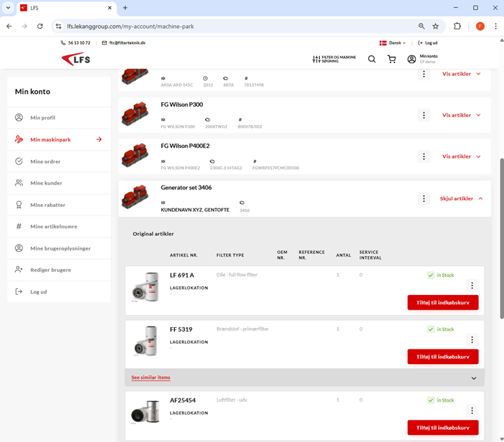
Task: Click the arrow next to Min maskinpark
Action: click(99, 140)
